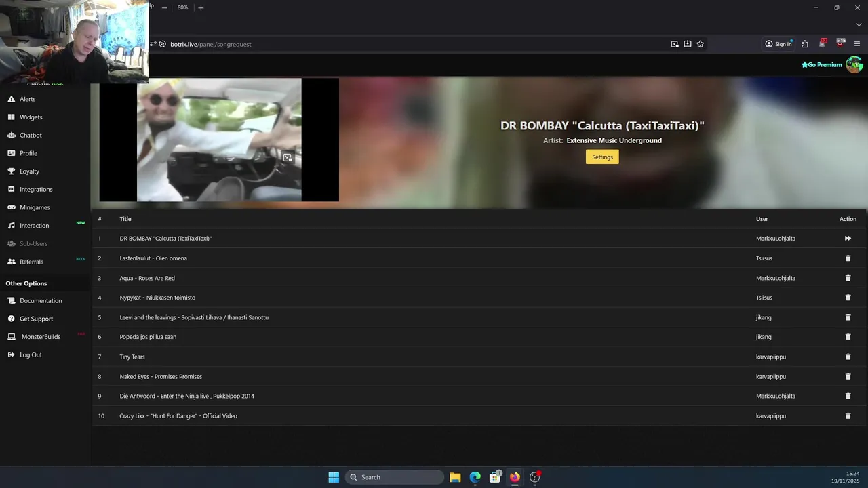Viewport: 868px width, 488px height.
Task: Remove Popeda jos pillua saan
Action: click(848, 337)
